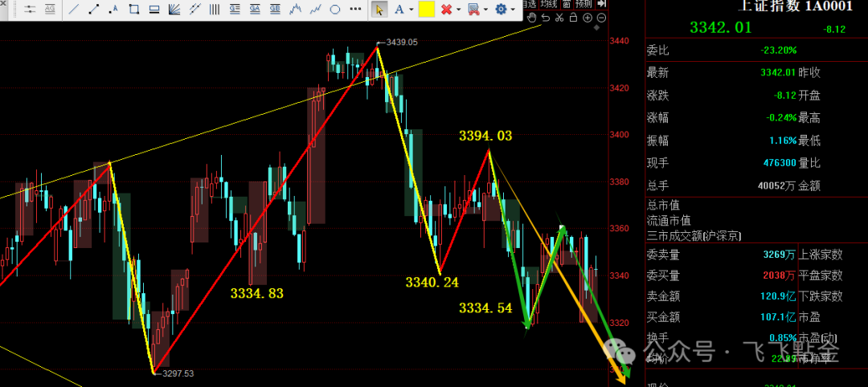Viewport: 868px width, 387px height.
Task: Open the yellow drawing color swatch
Action: pos(426,10)
